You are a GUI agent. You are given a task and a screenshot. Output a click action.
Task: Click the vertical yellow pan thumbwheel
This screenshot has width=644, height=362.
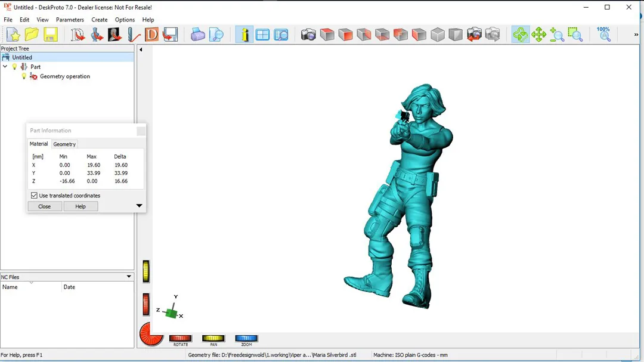146,271
